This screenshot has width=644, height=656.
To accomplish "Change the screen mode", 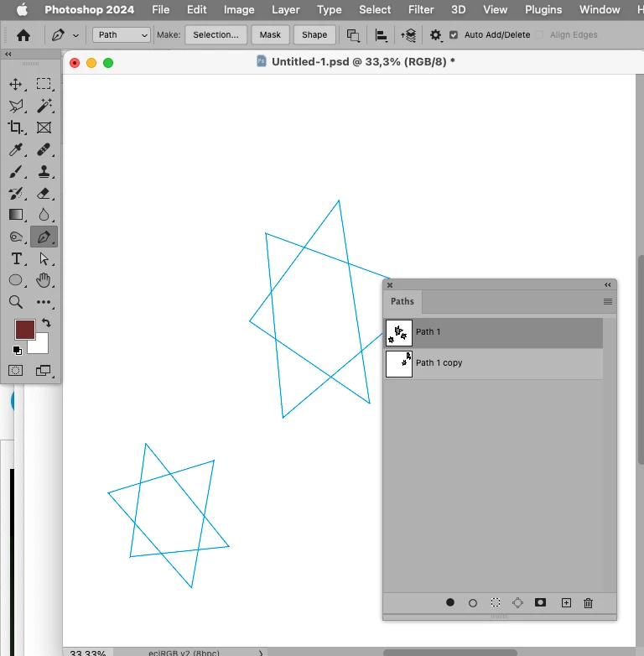I will 44,370.
